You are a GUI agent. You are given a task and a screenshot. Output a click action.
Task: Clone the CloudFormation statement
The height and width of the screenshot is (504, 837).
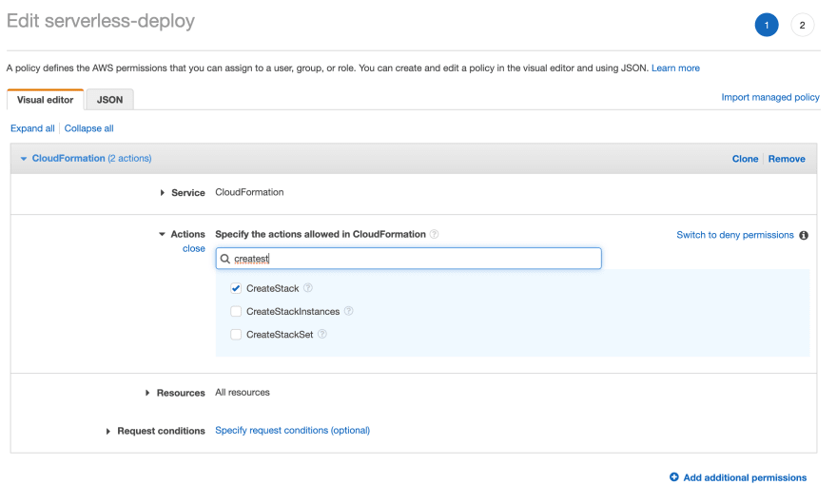click(745, 159)
